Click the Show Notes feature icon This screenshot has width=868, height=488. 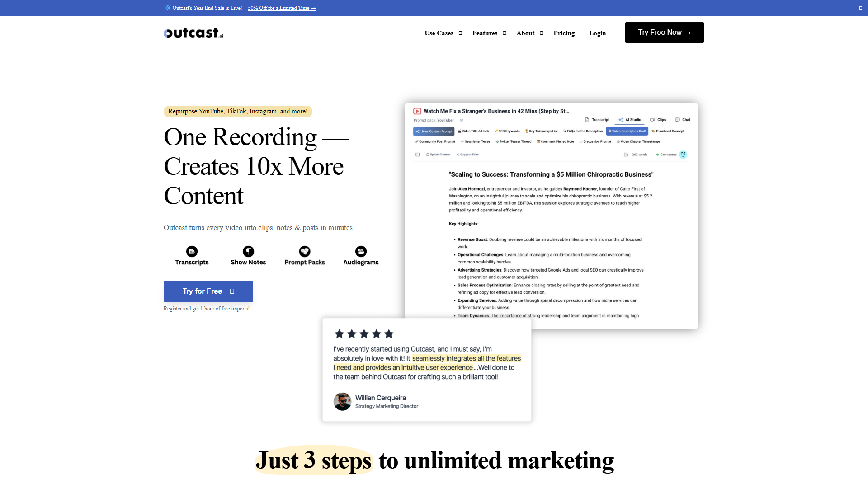pyautogui.click(x=248, y=251)
